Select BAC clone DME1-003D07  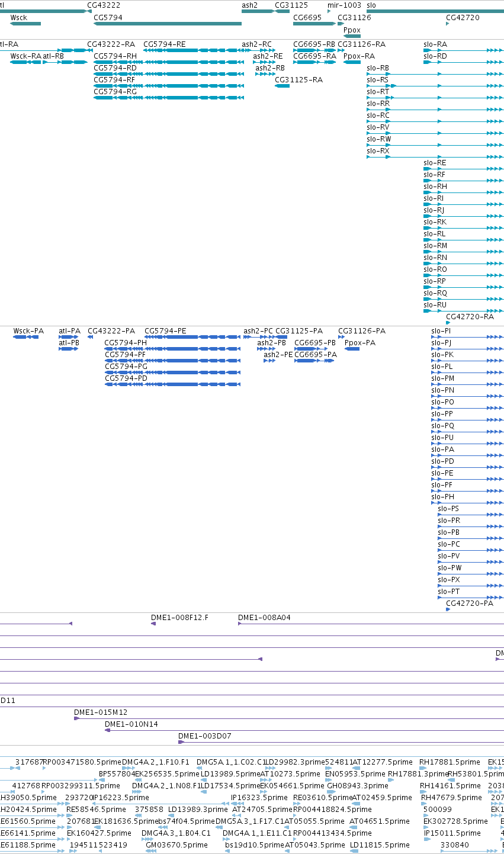205,736
